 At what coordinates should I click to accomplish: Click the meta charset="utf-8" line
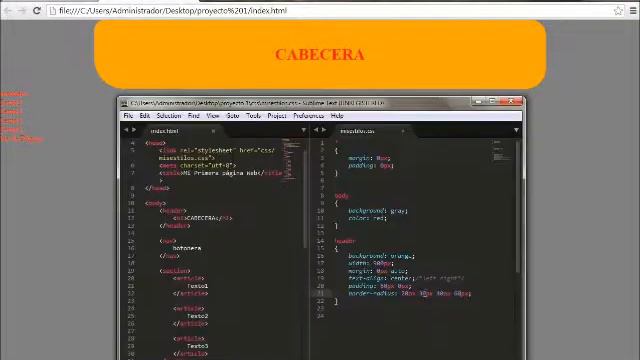[198, 166]
